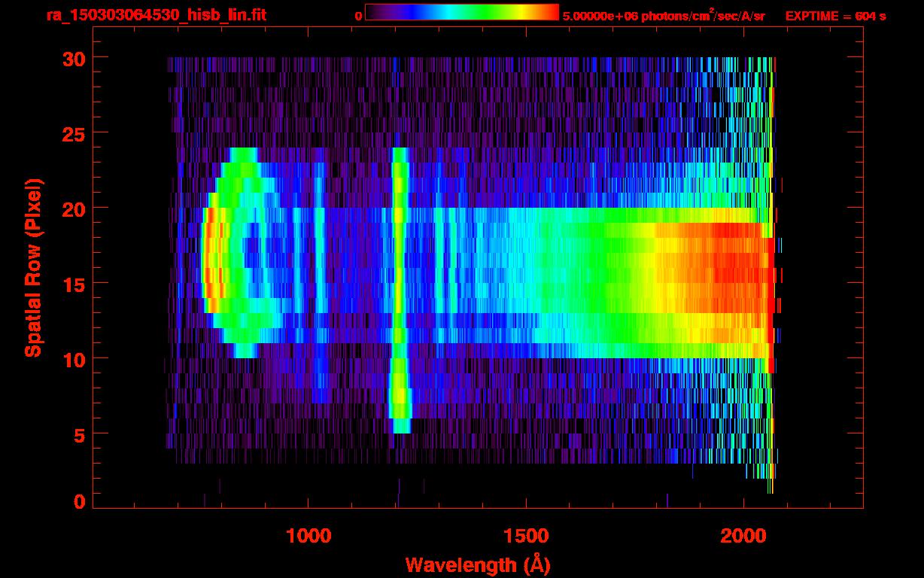This screenshot has width=924, height=578.
Task: Click the x-axis tick label 2000
Action: 743,536
